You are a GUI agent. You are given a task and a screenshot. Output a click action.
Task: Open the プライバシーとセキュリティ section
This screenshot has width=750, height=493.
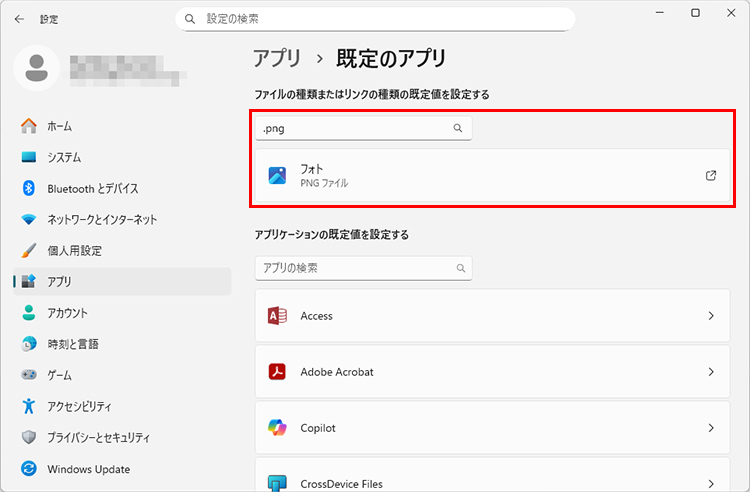[98, 437]
